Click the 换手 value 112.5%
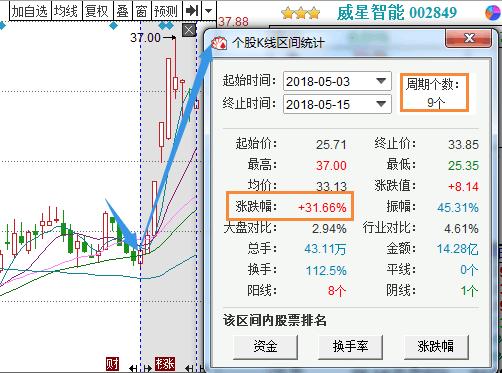Screen dimensions: 502x373 click(x=326, y=270)
